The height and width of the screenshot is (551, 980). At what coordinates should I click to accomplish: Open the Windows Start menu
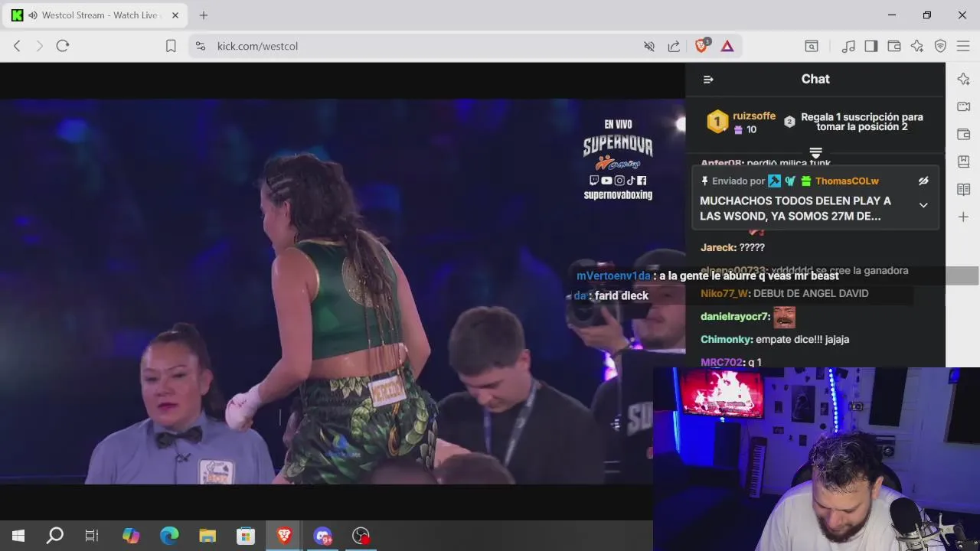click(18, 536)
